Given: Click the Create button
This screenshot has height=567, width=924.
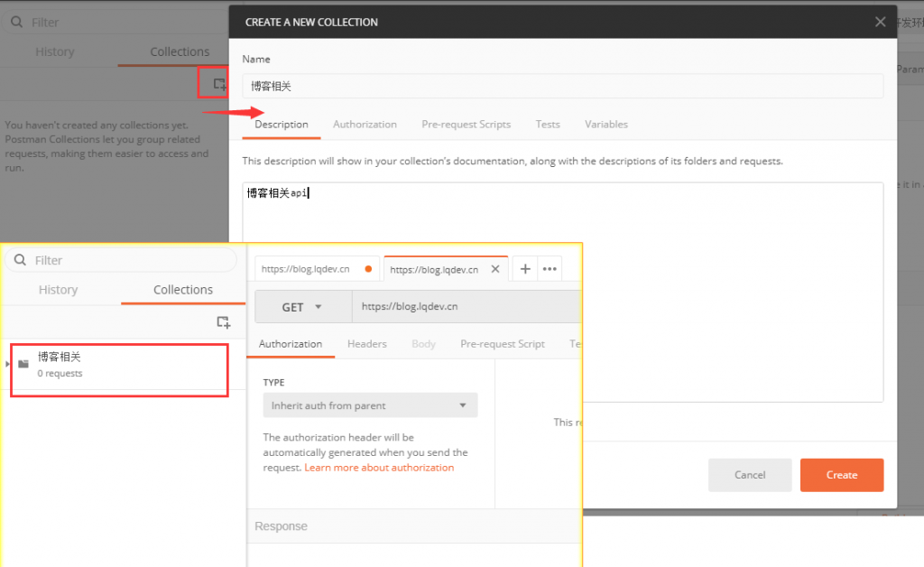Looking at the screenshot, I should pos(842,475).
